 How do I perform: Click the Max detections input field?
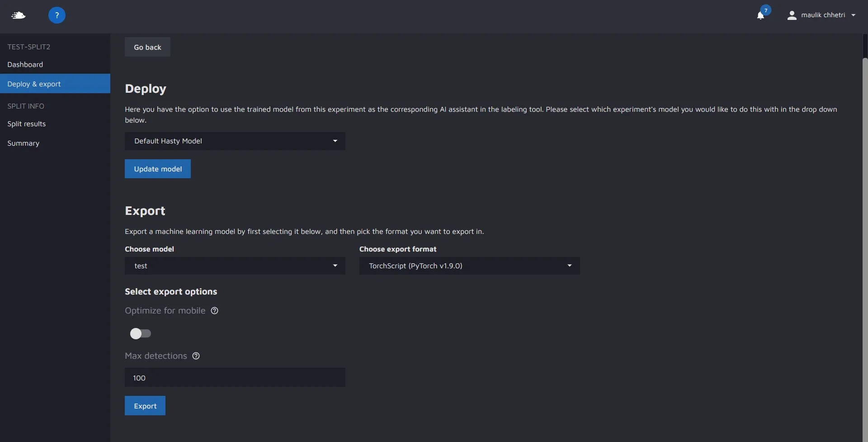[235, 378]
